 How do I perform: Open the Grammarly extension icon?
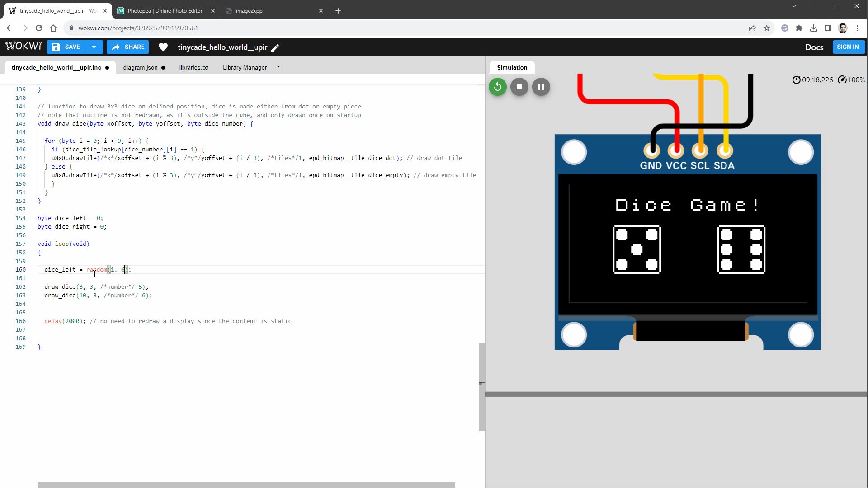pyautogui.click(x=785, y=28)
